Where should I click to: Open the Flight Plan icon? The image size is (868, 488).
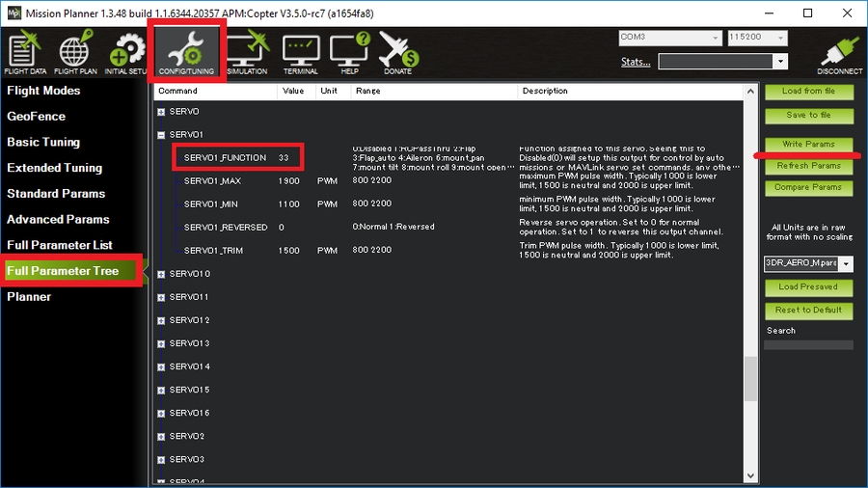75,51
